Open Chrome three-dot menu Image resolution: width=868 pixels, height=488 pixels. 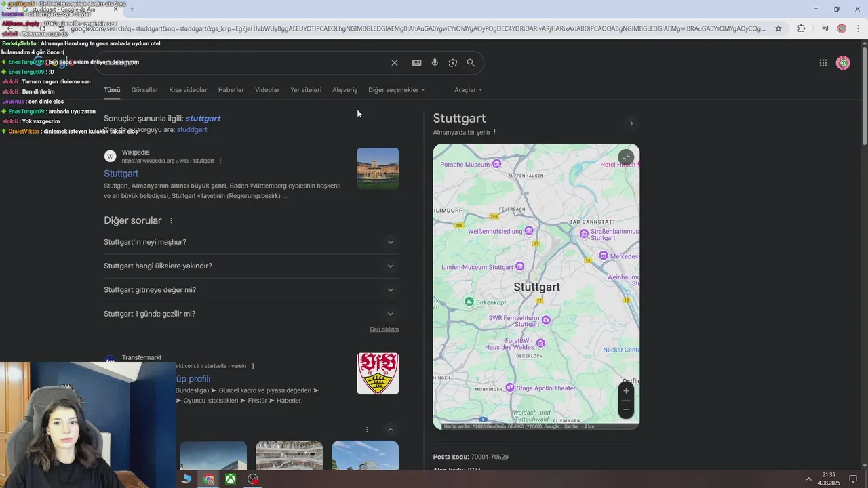[x=859, y=28]
